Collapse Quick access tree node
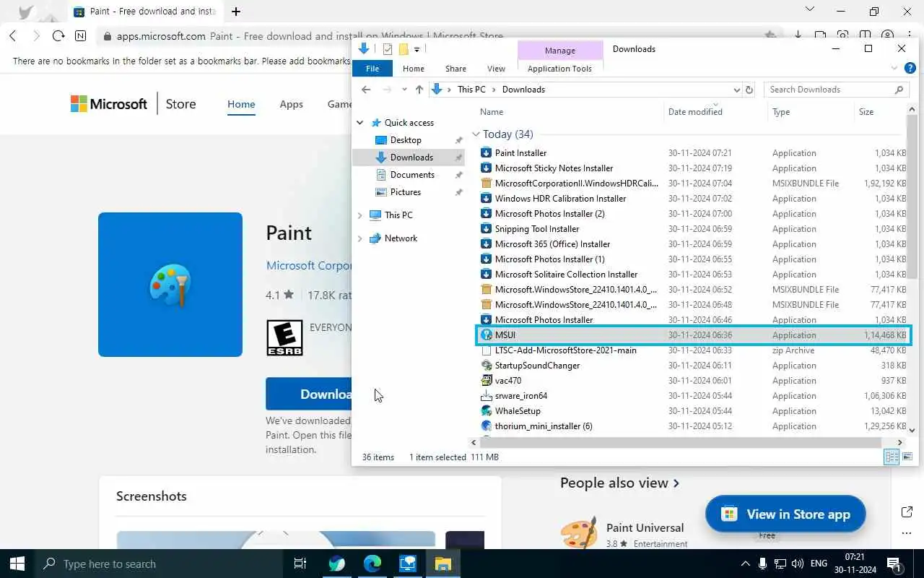Screen dimensions: 924x578 pos(360,123)
